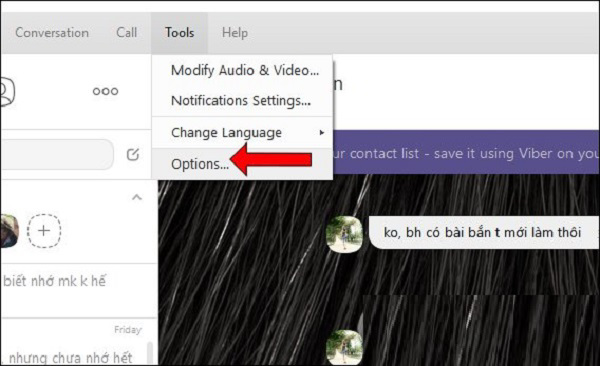Collapse the section with chevron up

[137, 197]
